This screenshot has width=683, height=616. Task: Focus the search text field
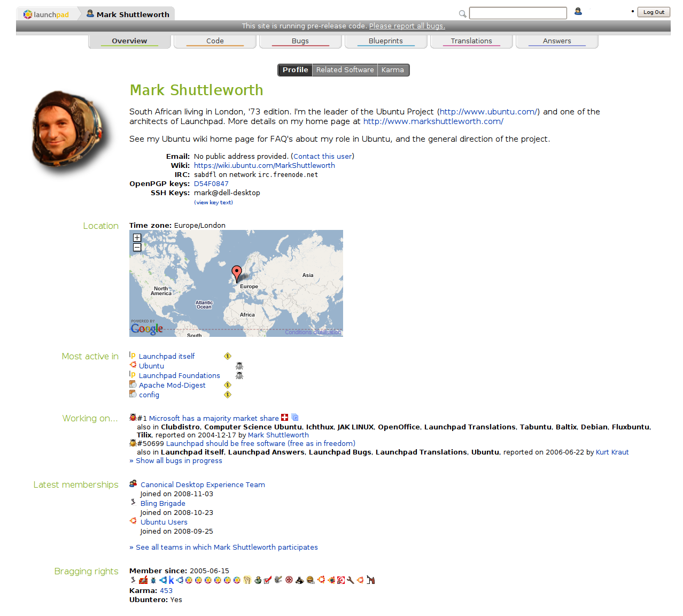[518, 13]
